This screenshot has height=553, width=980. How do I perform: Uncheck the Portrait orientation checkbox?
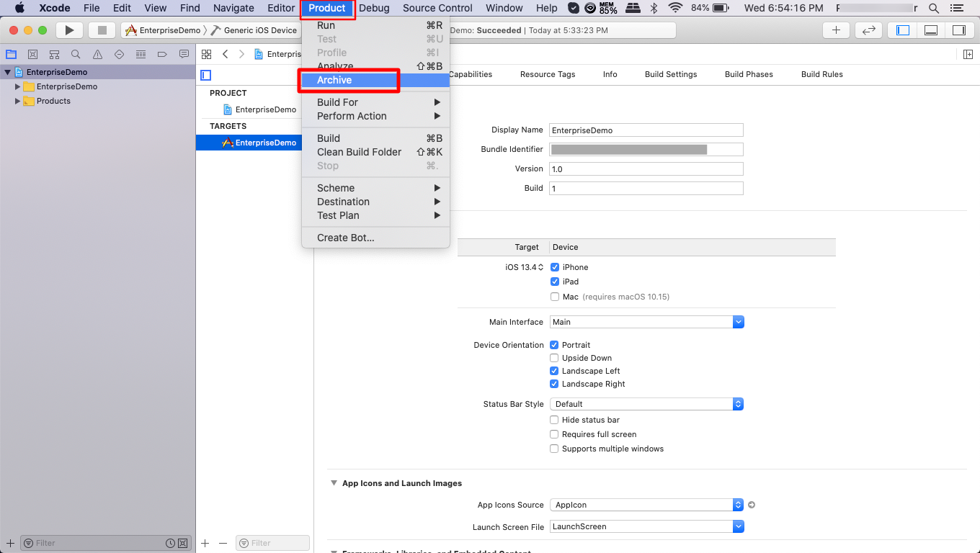(554, 345)
